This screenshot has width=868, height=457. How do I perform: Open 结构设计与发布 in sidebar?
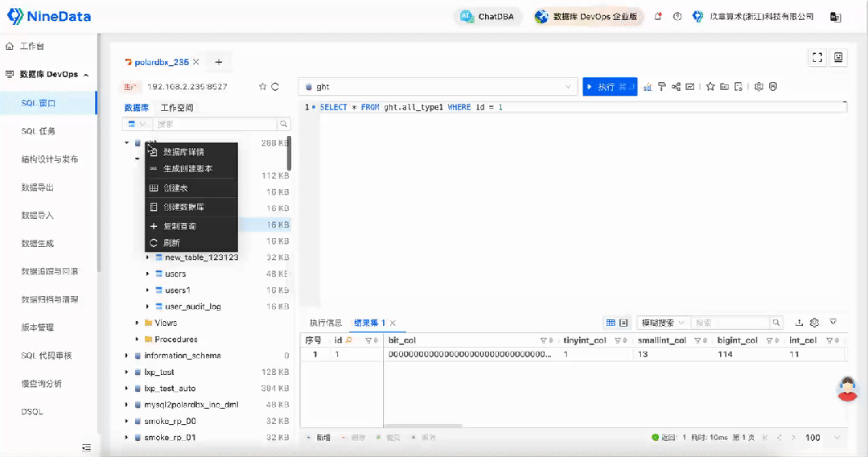coord(49,159)
